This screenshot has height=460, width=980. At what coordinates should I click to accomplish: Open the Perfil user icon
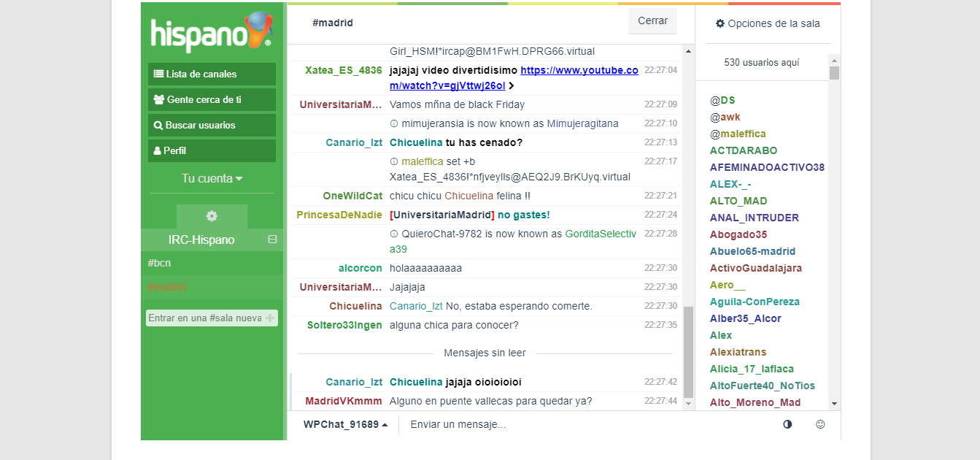tap(157, 150)
